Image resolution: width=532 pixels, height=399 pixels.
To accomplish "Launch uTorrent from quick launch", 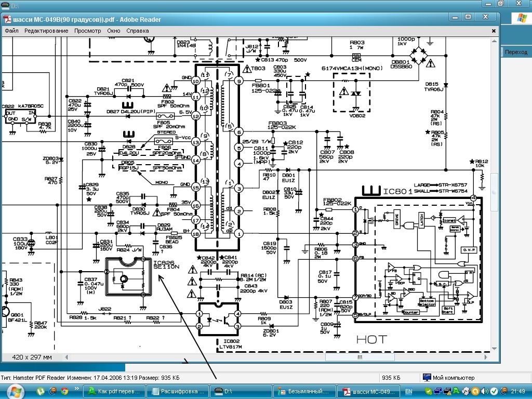I will tap(41, 392).
